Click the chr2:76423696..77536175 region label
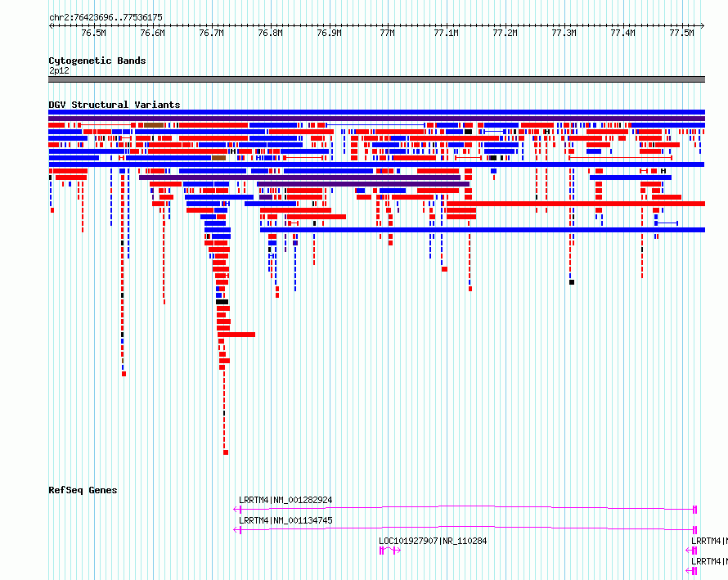The width and height of the screenshot is (728, 580). (x=106, y=17)
